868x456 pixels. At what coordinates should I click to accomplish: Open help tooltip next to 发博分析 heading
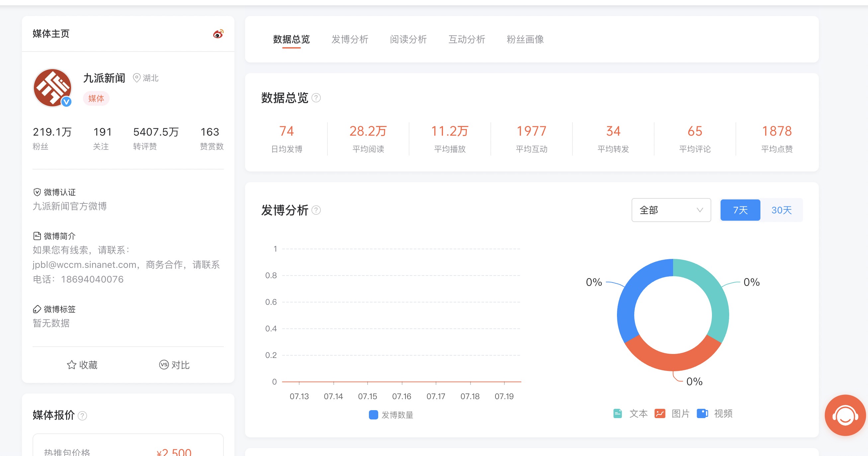316,210
